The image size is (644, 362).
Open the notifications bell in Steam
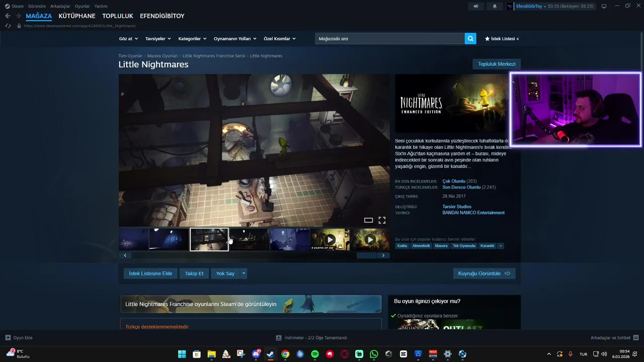tap(495, 6)
